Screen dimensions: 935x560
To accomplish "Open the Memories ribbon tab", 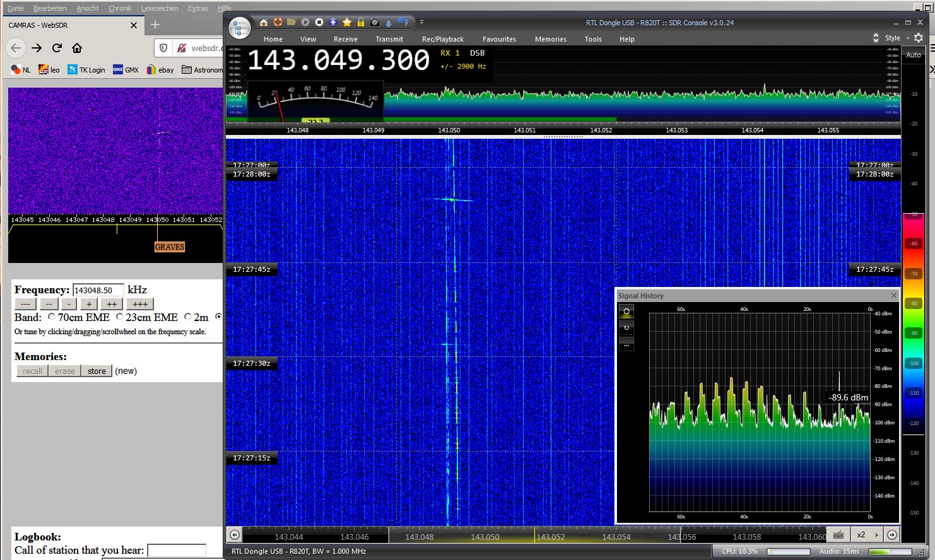I will coord(551,39).
